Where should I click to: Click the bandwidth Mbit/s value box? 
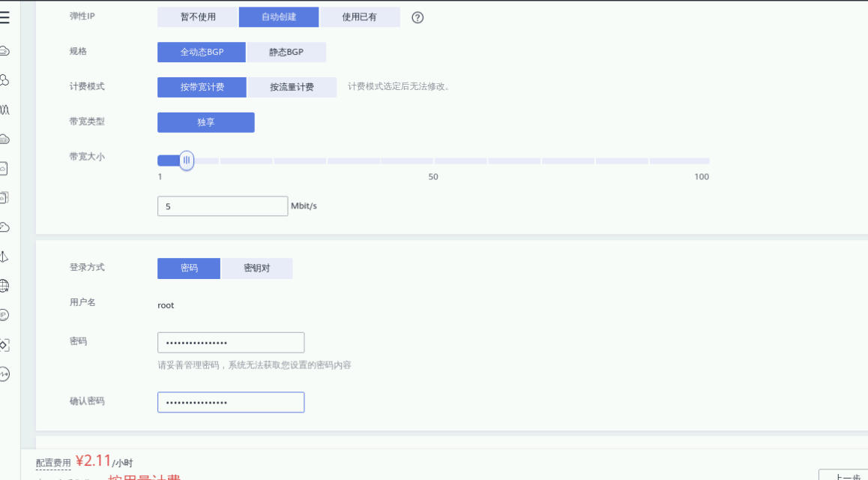click(x=222, y=205)
